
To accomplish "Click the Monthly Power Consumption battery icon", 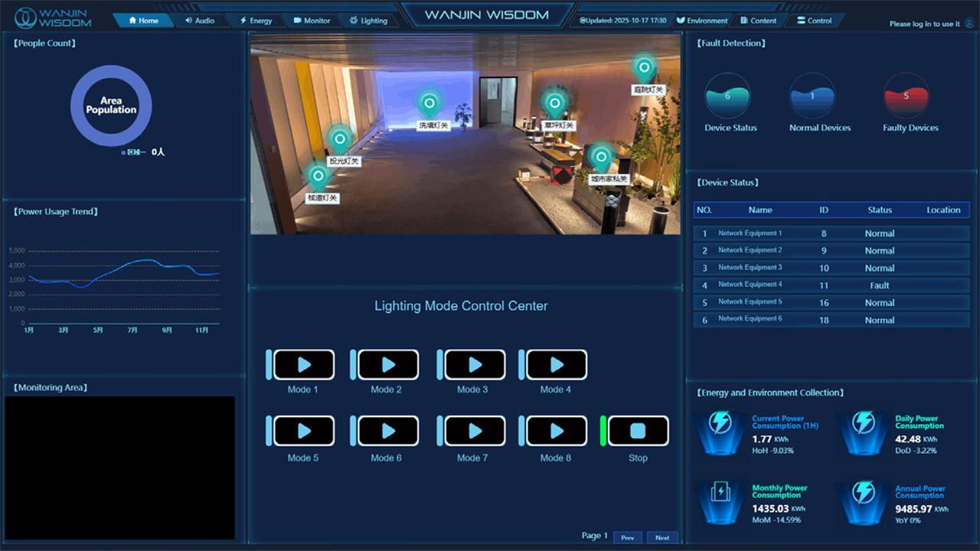I will [x=720, y=493].
